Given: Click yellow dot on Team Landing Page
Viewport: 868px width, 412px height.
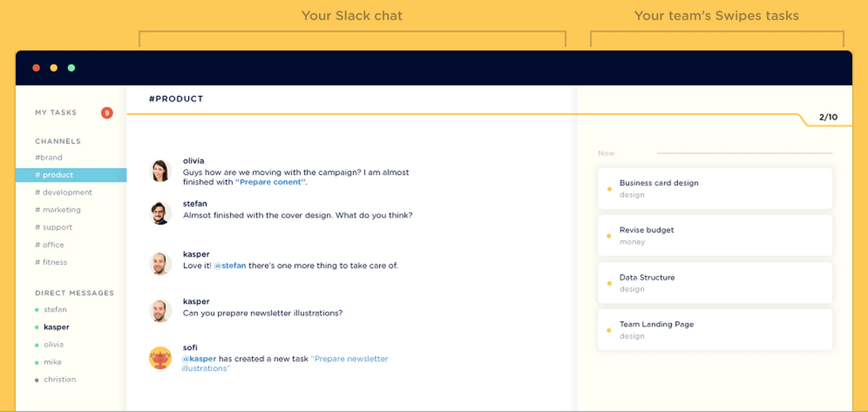Looking at the screenshot, I should pos(609,331).
